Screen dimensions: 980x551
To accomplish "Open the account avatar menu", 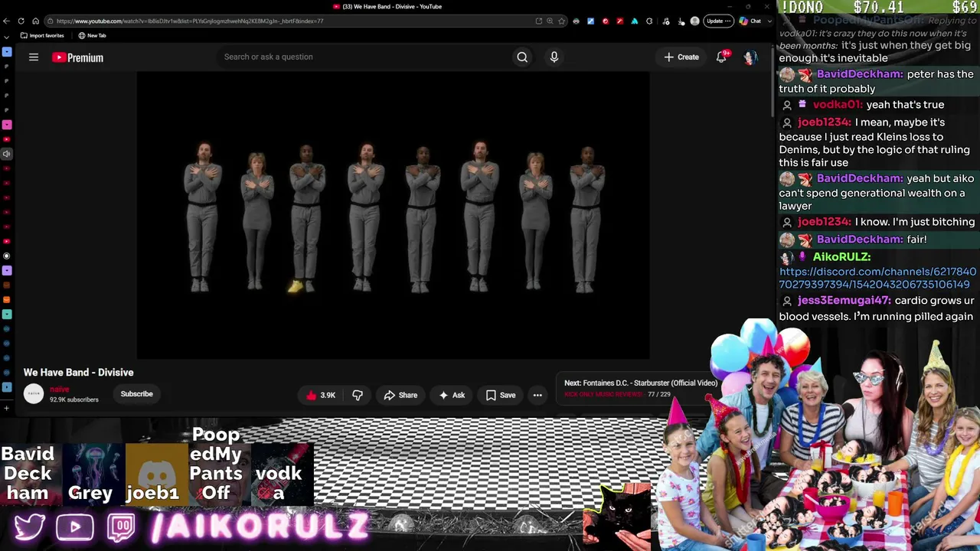I will tap(750, 57).
